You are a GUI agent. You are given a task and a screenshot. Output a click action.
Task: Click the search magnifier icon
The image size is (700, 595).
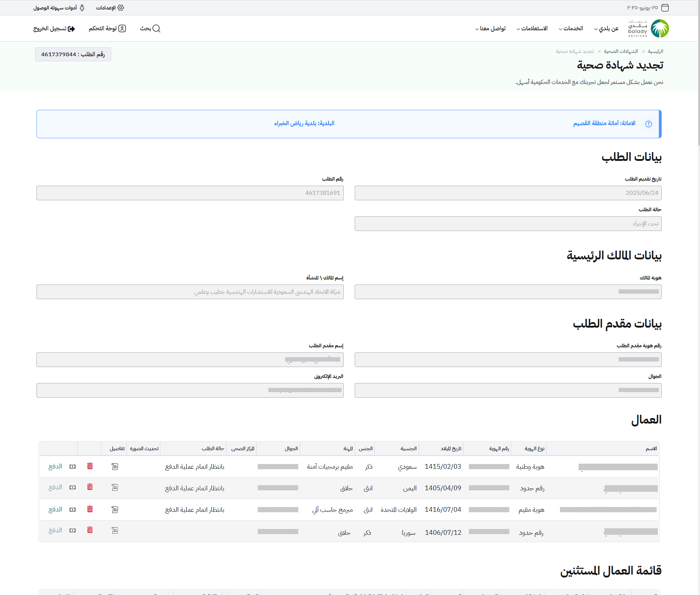[x=156, y=28]
